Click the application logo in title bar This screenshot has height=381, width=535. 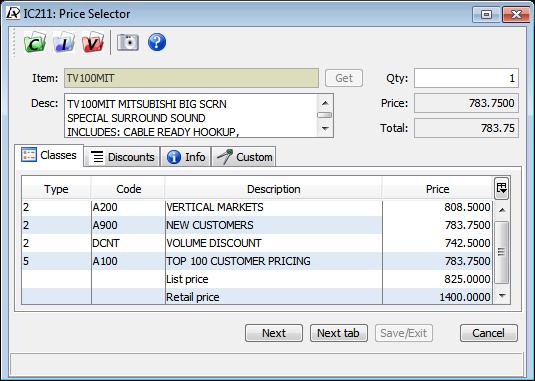point(13,13)
